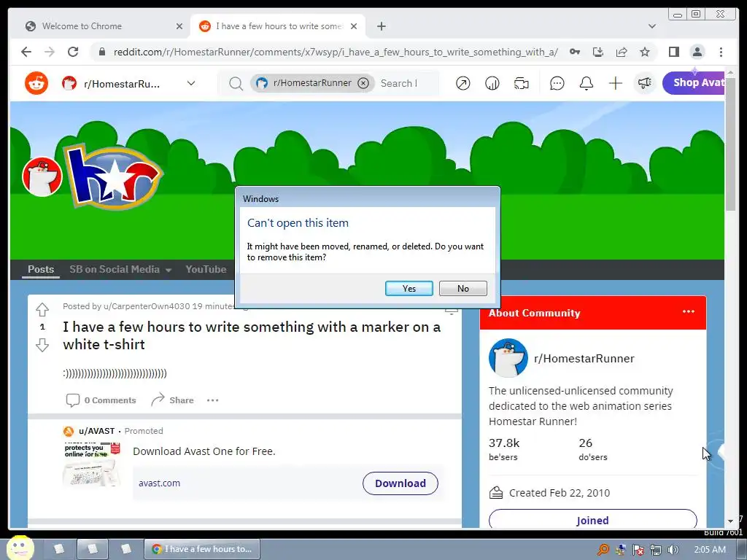Viewport: 747px width, 560px height.
Task: Remove the r/HomestarRunner search filter
Action: point(363,83)
